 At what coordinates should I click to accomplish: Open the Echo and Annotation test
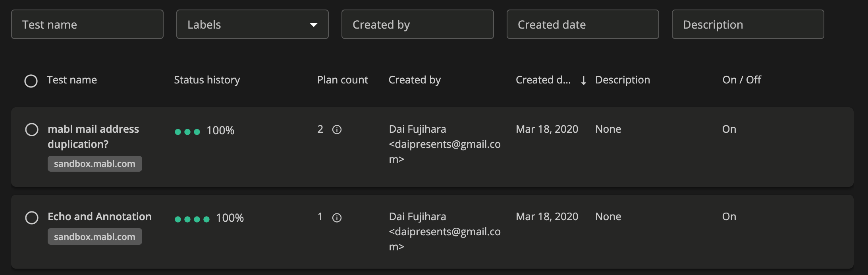tap(99, 217)
